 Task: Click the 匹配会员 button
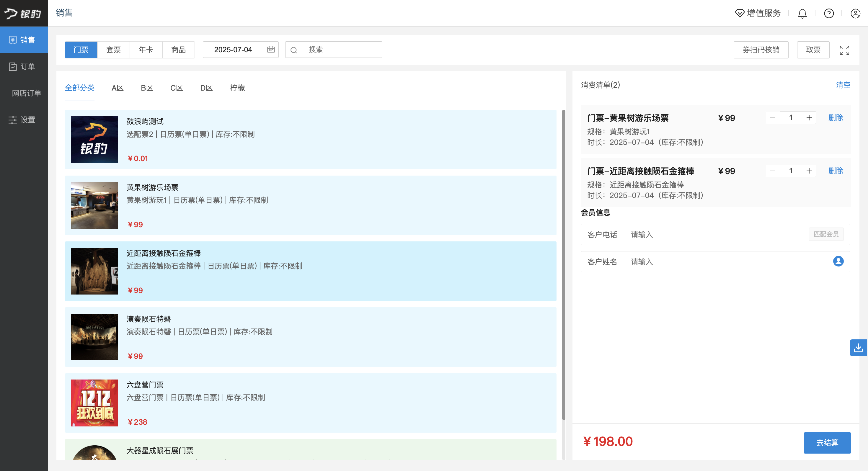tap(826, 234)
